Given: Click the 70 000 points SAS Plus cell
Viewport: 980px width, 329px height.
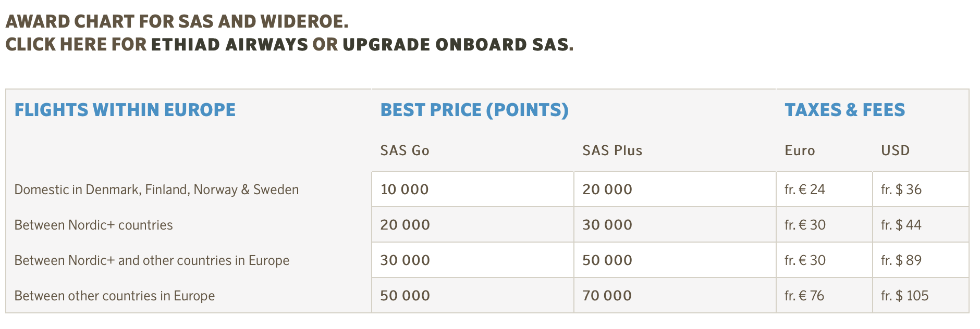Looking at the screenshot, I should [x=607, y=296].
